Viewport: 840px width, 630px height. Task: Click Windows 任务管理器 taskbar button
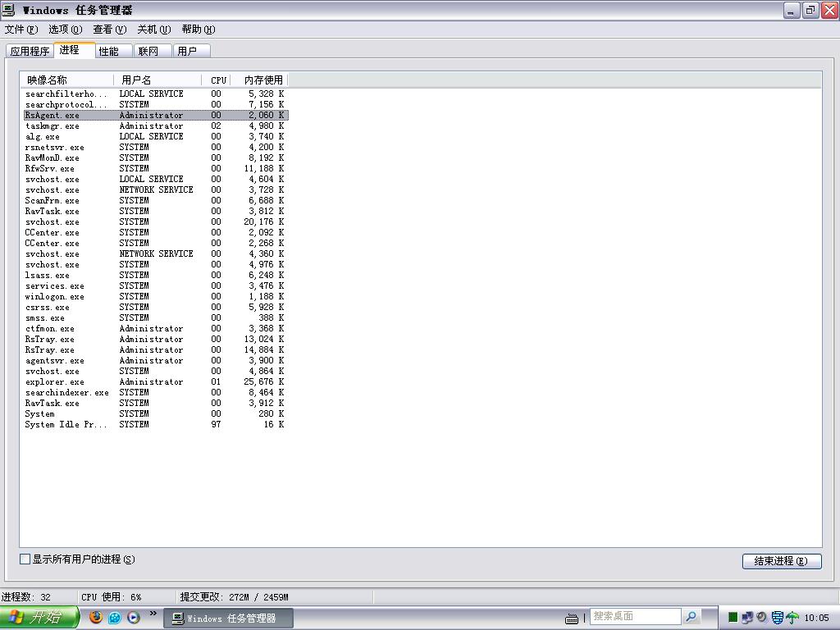point(228,619)
